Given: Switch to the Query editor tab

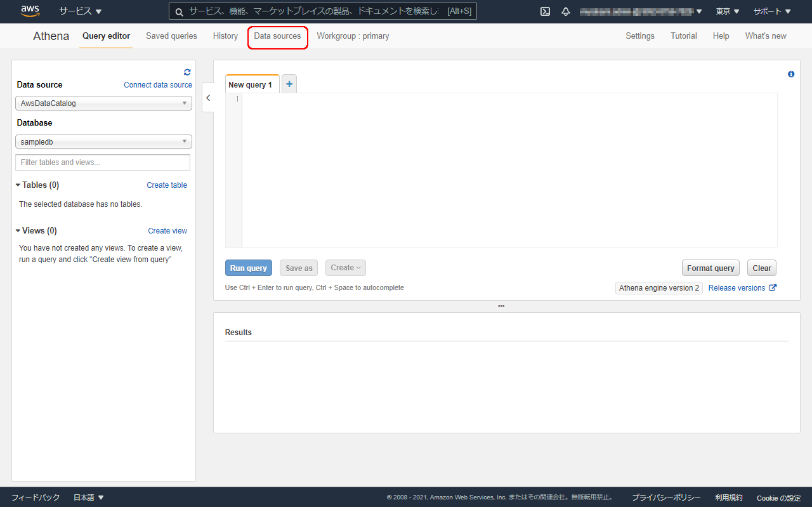Looking at the screenshot, I should coord(107,36).
